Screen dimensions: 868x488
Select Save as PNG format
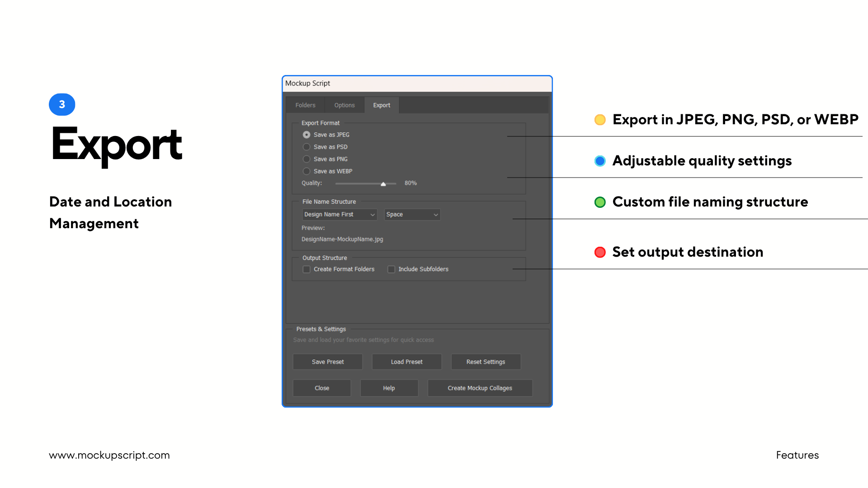coord(307,159)
